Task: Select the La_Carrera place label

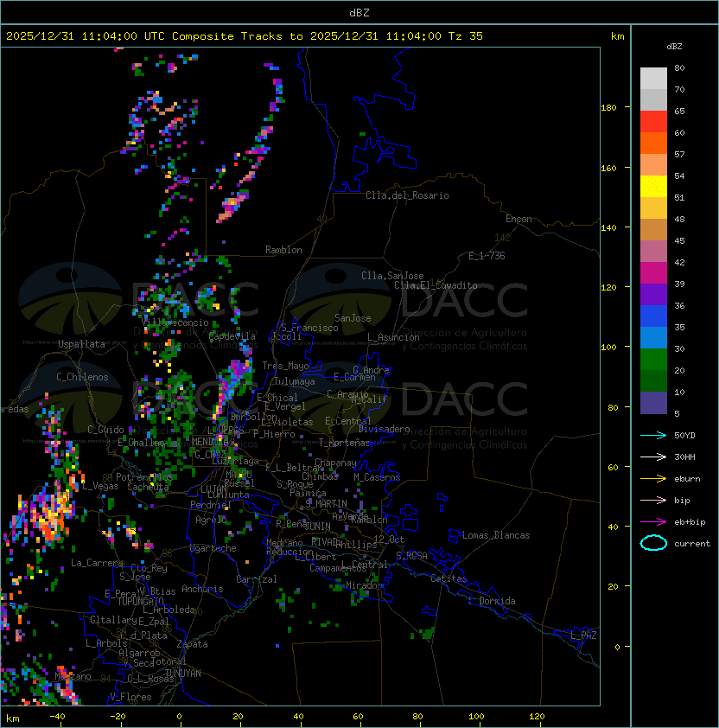Action: tap(98, 563)
